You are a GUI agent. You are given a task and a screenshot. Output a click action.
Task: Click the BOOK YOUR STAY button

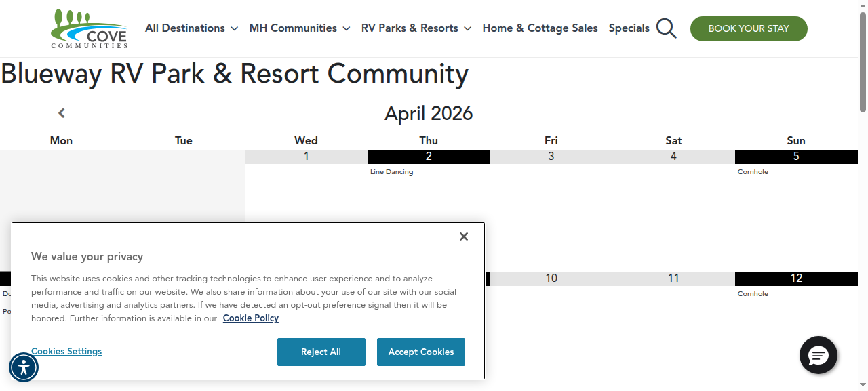(x=749, y=28)
